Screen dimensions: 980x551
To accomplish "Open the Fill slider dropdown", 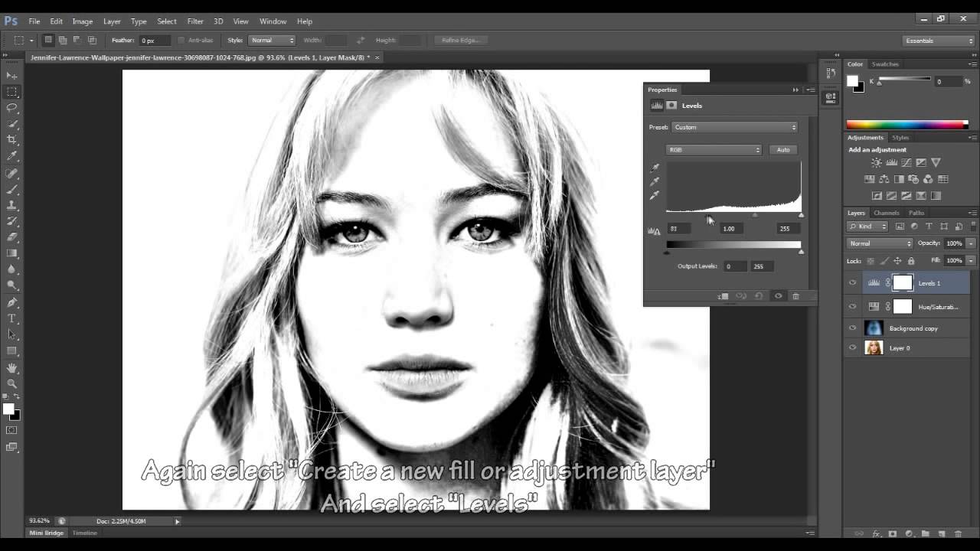I will click(971, 261).
